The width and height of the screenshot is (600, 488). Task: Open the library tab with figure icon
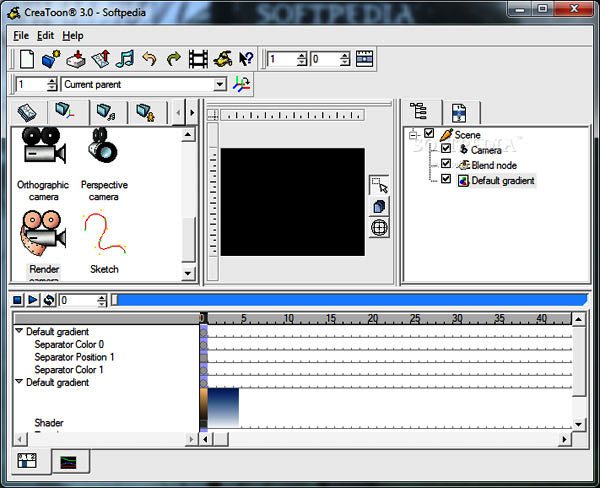(x=145, y=112)
